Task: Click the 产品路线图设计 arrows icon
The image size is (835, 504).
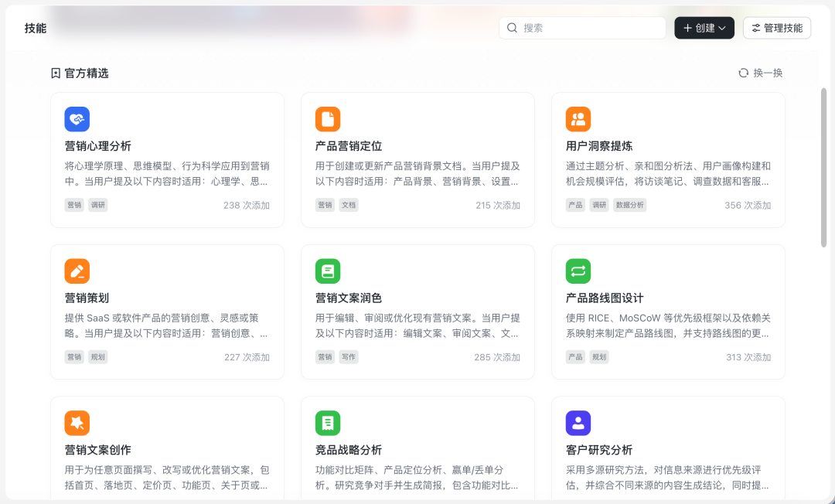Action: click(578, 271)
